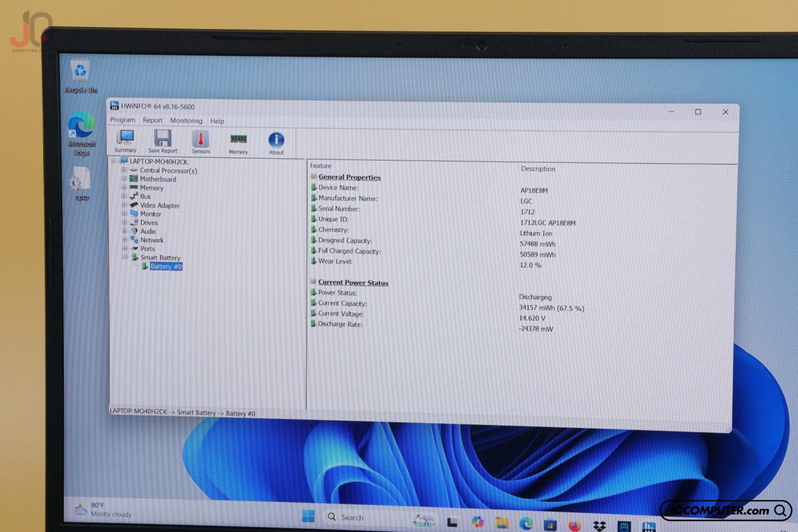Image resolution: width=798 pixels, height=532 pixels.
Task: Click the 34157 mWh (67.5 %) value
Action: pyautogui.click(x=552, y=308)
